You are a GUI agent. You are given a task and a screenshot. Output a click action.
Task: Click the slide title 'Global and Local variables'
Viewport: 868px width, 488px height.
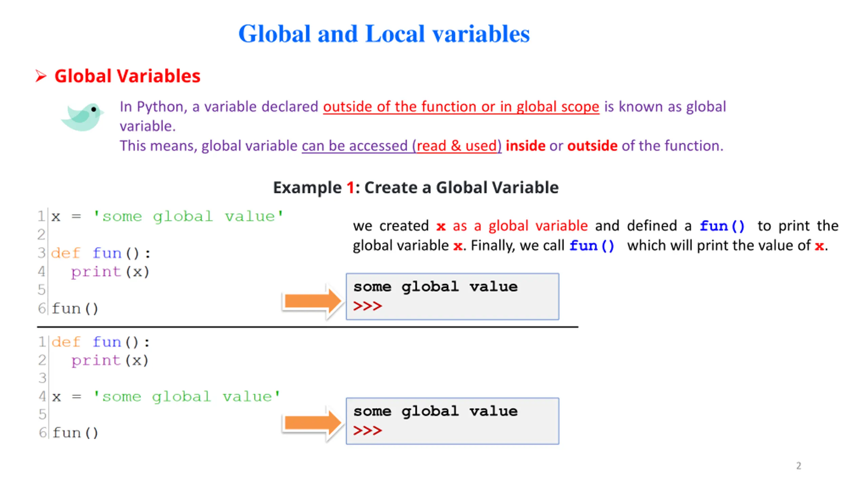(x=384, y=34)
